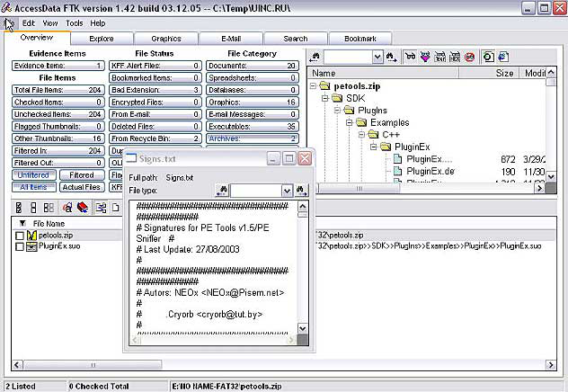The image size is (568, 392).
Task: Click the Executables category button
Action: pyautogui.click(x=253, y=127)
